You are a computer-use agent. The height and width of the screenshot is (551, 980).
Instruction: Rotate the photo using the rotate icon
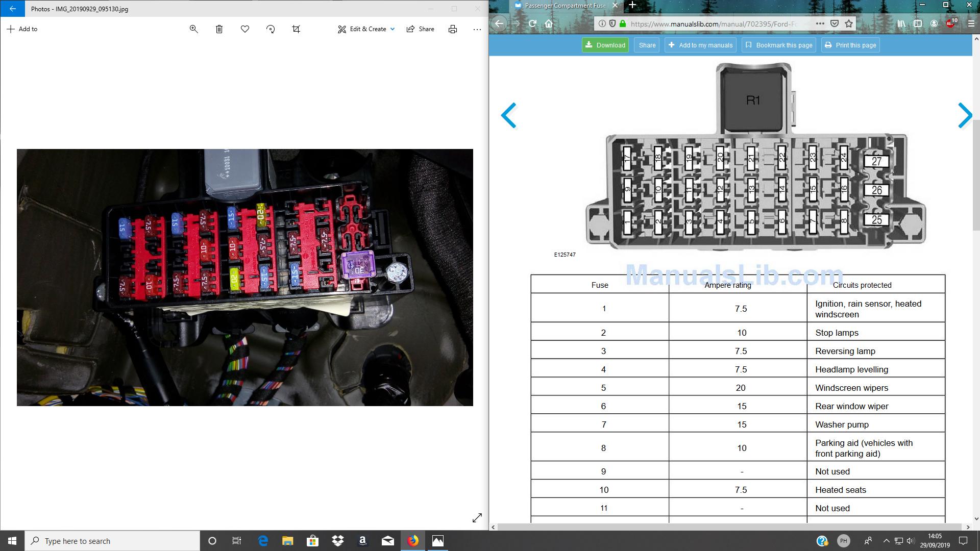pos(271,29)
